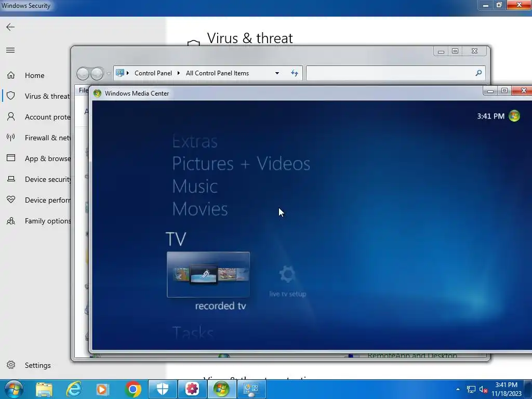Expand the Control Panel address bar dropdown
This screenshot has height=399, width=532.
277,73
